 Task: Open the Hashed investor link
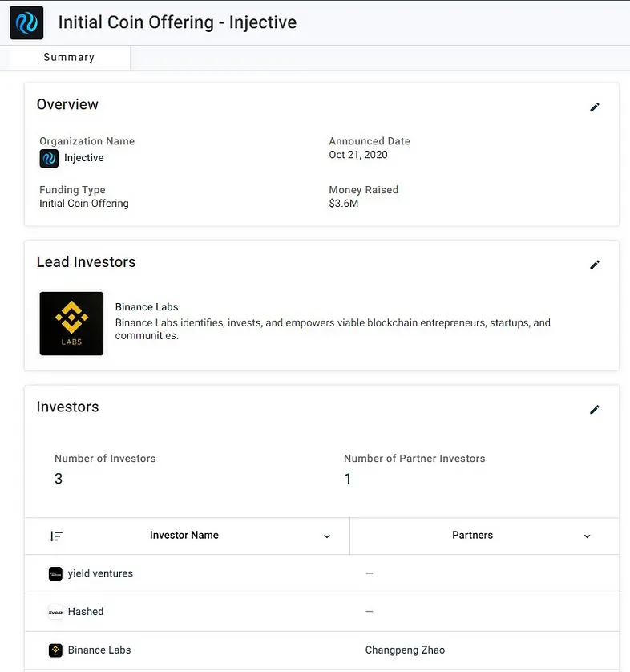[86, 612]
